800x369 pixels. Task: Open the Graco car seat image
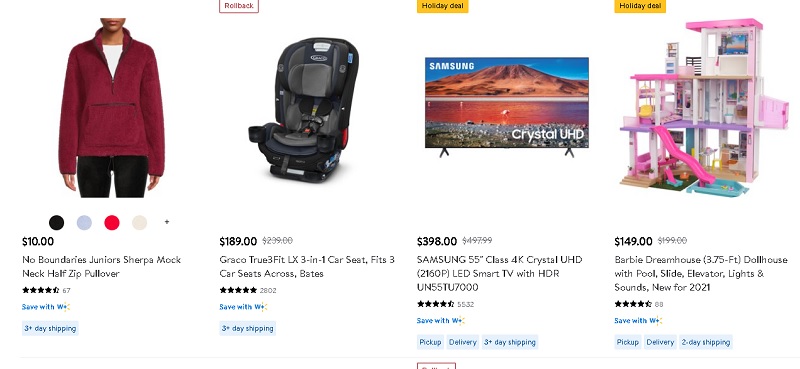(x=304, y=109)
